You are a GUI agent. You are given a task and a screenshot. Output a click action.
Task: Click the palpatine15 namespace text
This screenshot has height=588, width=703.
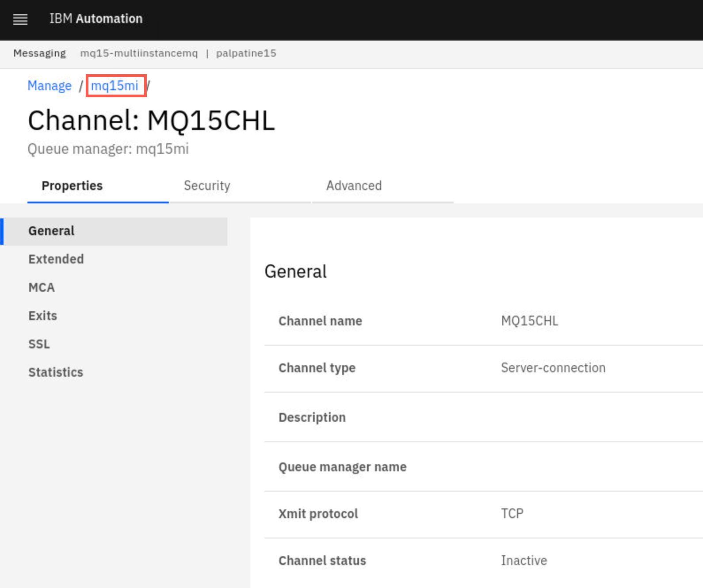[x=246, y=53]
